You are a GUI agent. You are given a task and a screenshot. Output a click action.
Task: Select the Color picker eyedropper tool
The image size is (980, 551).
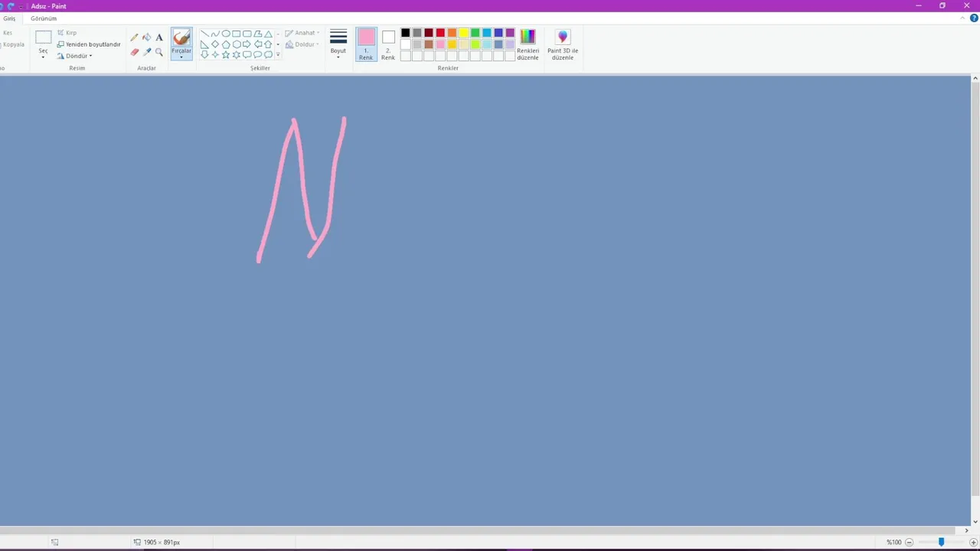click(x=147, y=52)
